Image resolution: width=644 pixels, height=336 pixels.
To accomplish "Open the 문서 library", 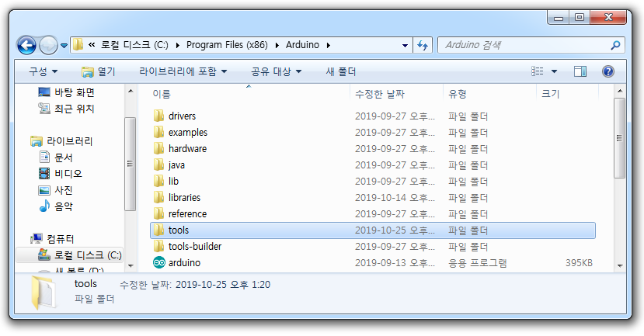I will (56, 158).
